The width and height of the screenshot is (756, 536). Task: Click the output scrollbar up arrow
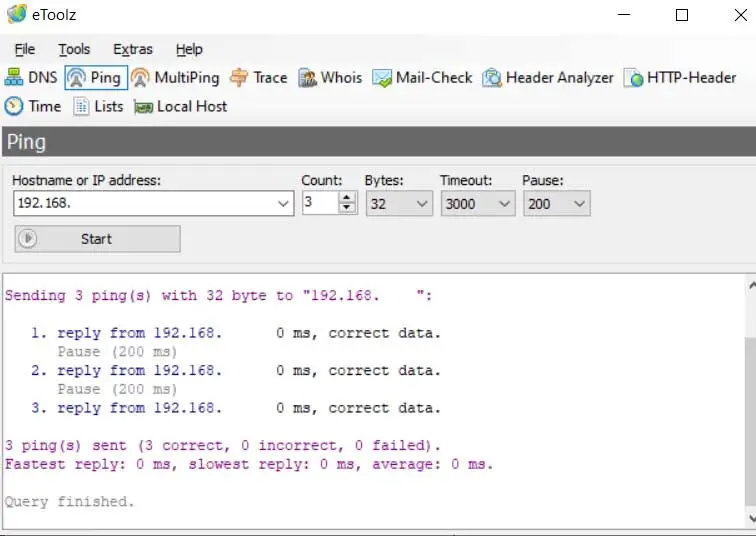pyautogui.click(x=751, y=285)
